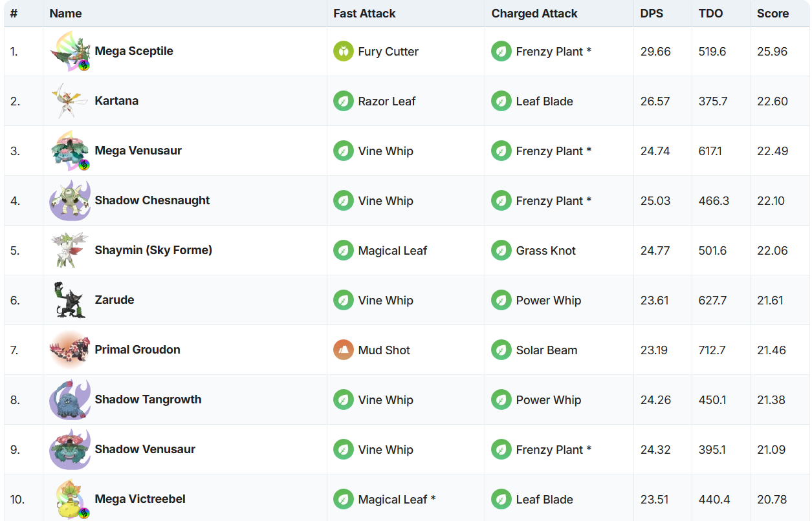The image size is (812, 521).
Task: Click the ground-type icon beside Mud Shot
Action: [x=344, y=350]
